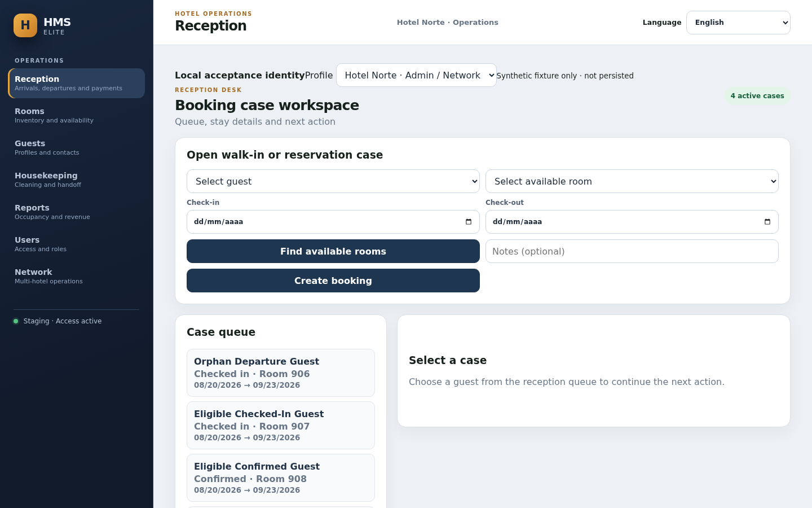812x508 pixels.
Task: Open the Reports section
Action: click(x=77, y=212)
